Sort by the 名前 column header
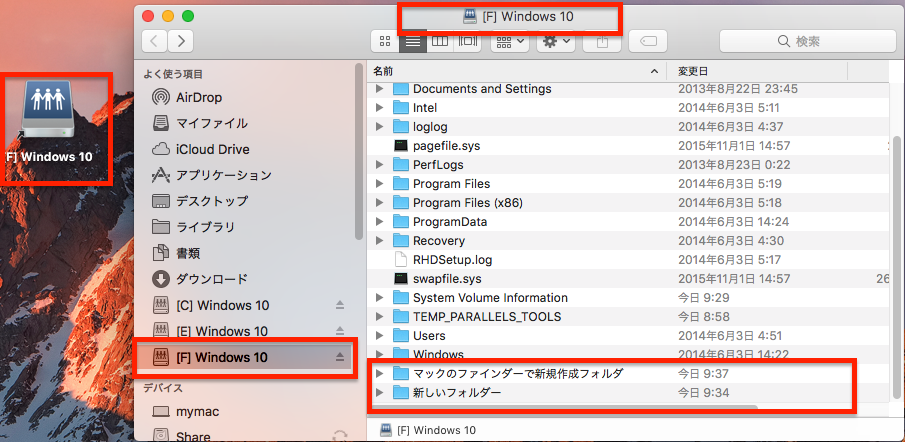Image resolution: width=905 pixels, height=442 pixels. coord(517,72)
